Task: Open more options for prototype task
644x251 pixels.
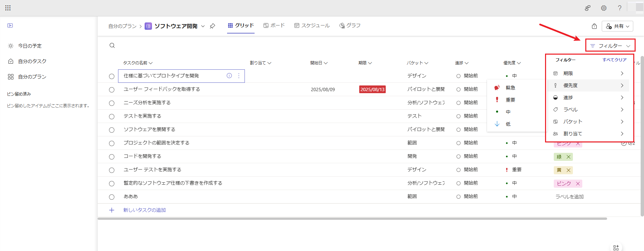Action: [239, 76]
